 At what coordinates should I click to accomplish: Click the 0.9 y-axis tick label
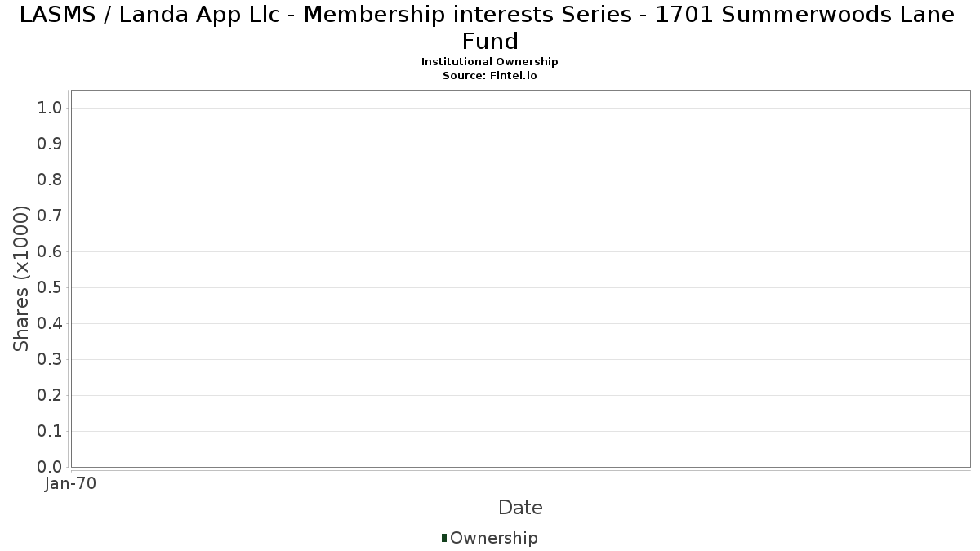coord(51,144)
